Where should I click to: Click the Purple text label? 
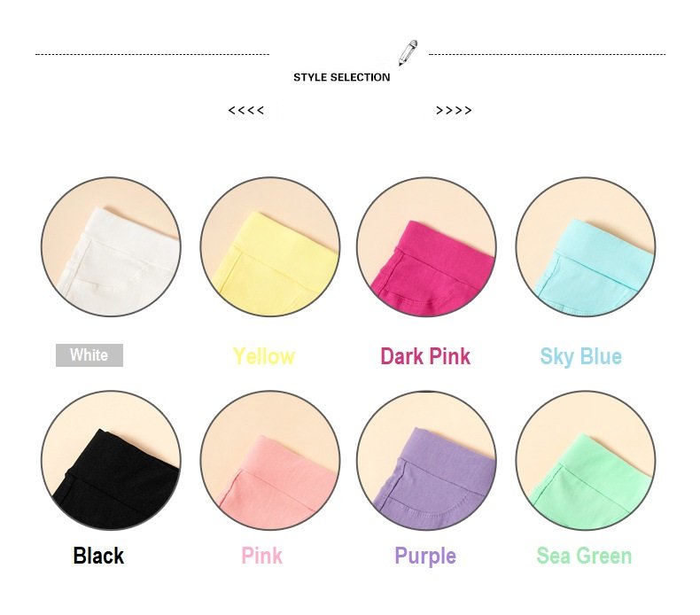click(425, 557)
